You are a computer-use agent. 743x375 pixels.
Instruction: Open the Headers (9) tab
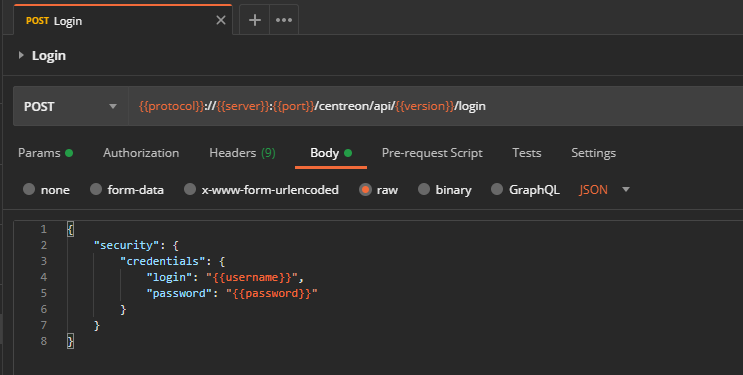pos(242,153)
